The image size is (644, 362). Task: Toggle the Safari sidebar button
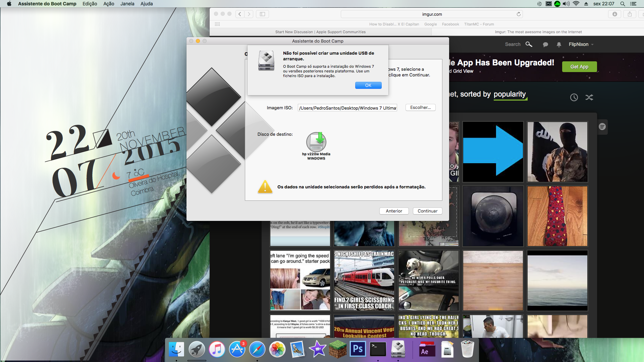click(x=262, y=14)
